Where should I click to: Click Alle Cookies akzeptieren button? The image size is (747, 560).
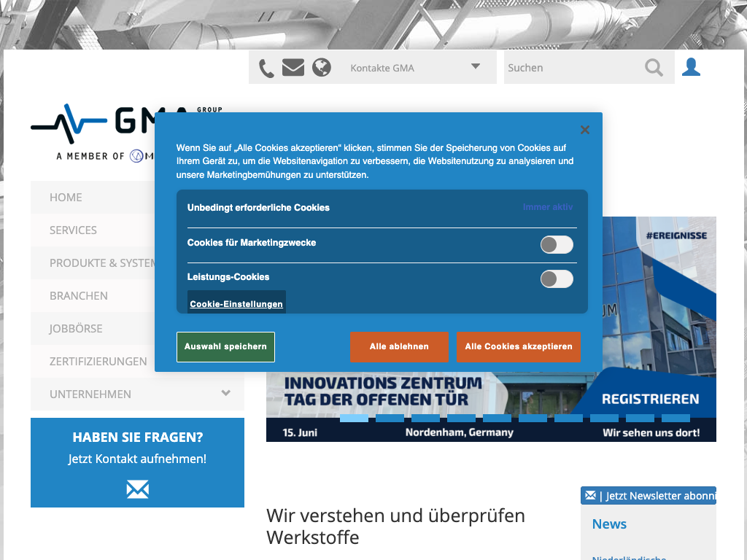click(519, 346)
